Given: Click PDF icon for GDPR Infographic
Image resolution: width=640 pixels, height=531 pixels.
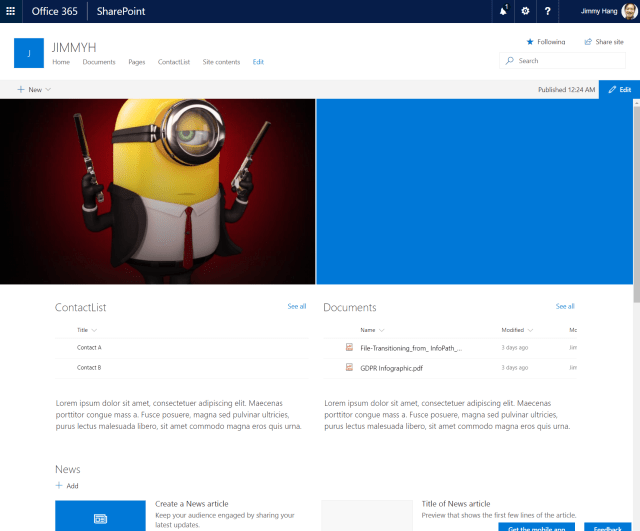Looking at the screenshot, I should coord(349,367).
